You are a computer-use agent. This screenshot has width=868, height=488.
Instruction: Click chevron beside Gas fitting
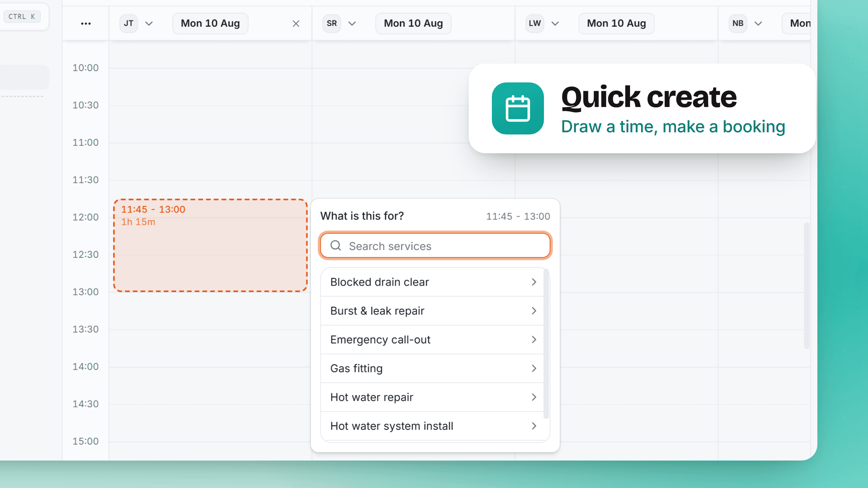tap(534, 368)
